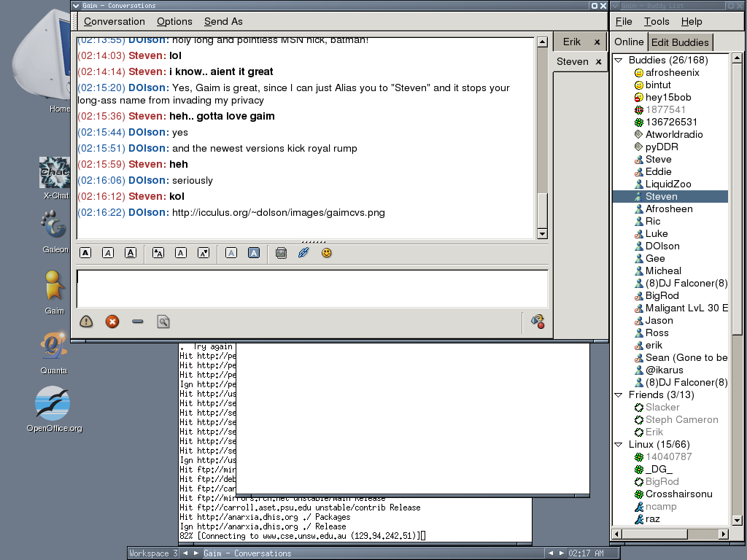747x560 pixels.
Task: Click conversation scrollbar up arrow
Action: coord(542,42)
